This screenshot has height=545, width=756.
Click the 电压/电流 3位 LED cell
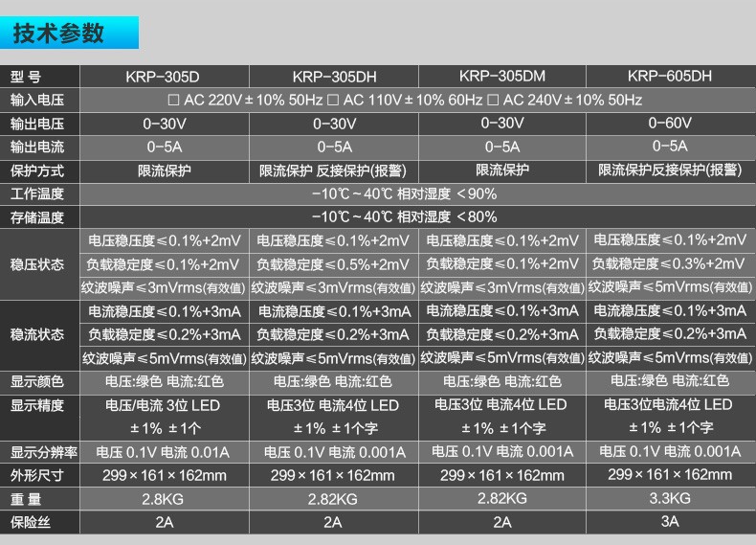click(x=163, y=405)
